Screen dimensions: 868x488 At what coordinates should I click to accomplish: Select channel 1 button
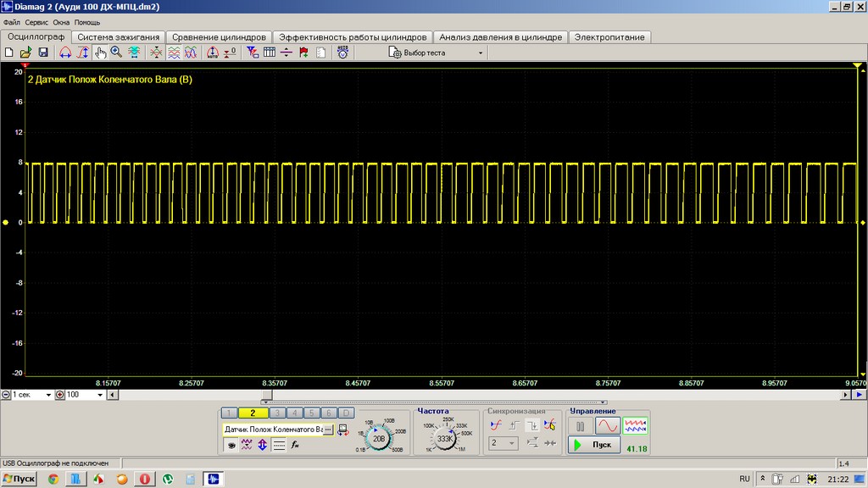tap(229, 413)
